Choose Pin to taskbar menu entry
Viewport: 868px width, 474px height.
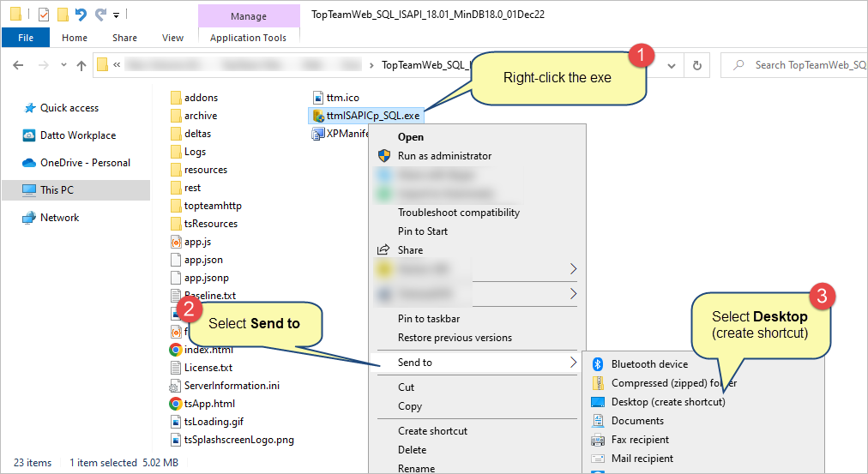tap(429, 319)
